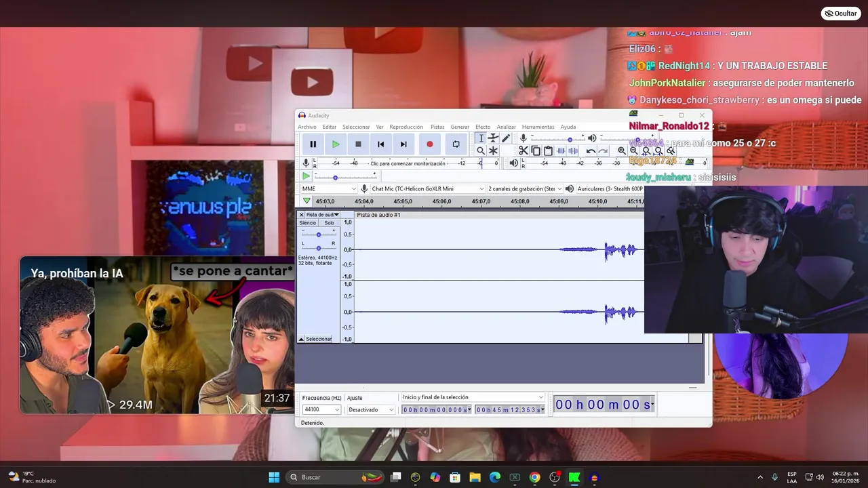Open the Inicio y final de la selección dropdown

(473, 397)
